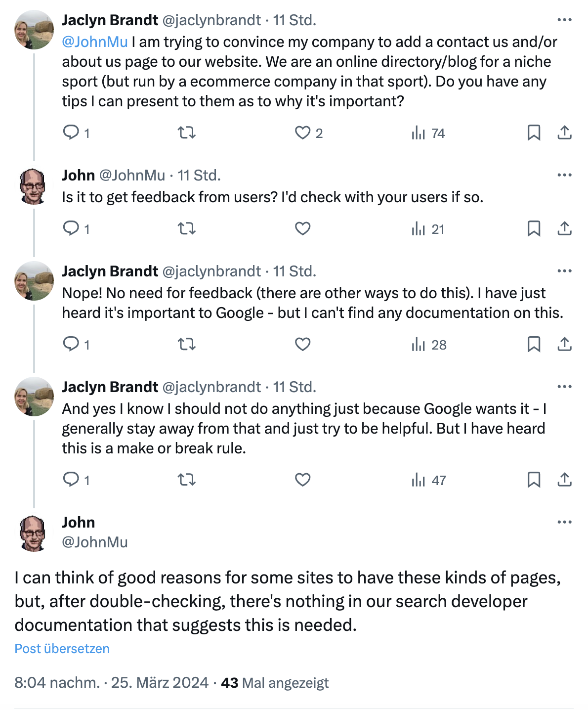Screen dimensions: 588x710
Task: Open John's avatar on the main post
Action: (34, 532)
